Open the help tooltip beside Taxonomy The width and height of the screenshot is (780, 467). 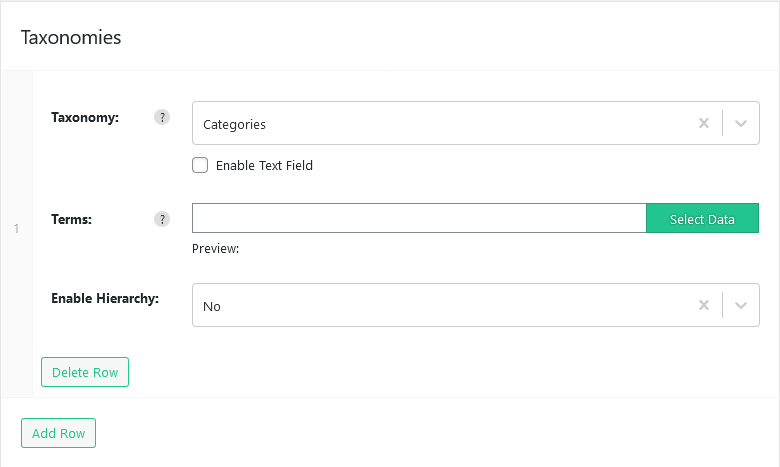tap(162, 117)
